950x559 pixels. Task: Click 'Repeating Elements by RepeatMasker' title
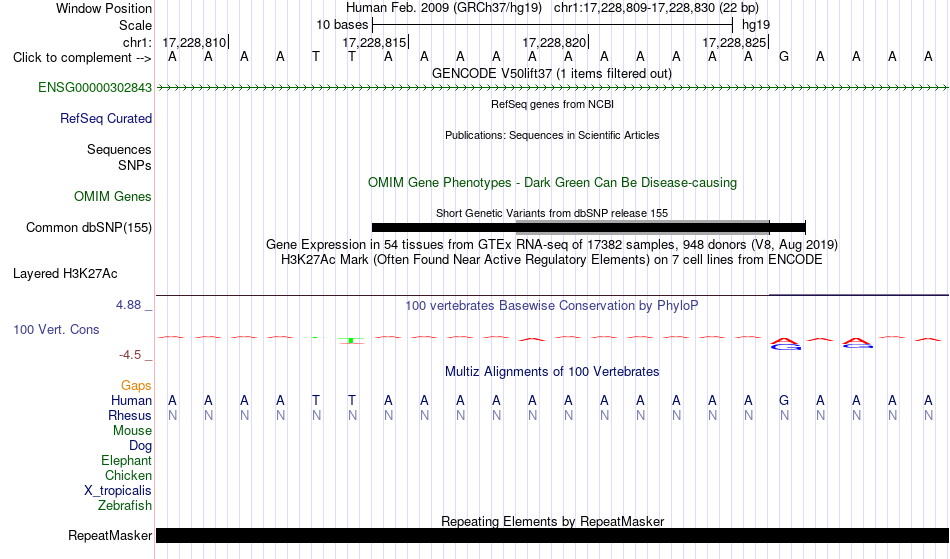coord(552,521)
